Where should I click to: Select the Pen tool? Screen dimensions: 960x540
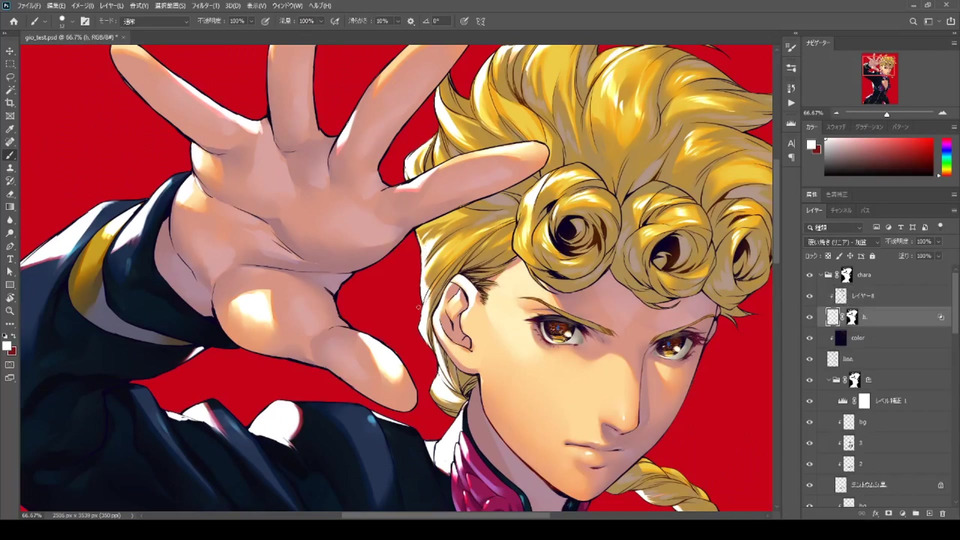point(10,246)
